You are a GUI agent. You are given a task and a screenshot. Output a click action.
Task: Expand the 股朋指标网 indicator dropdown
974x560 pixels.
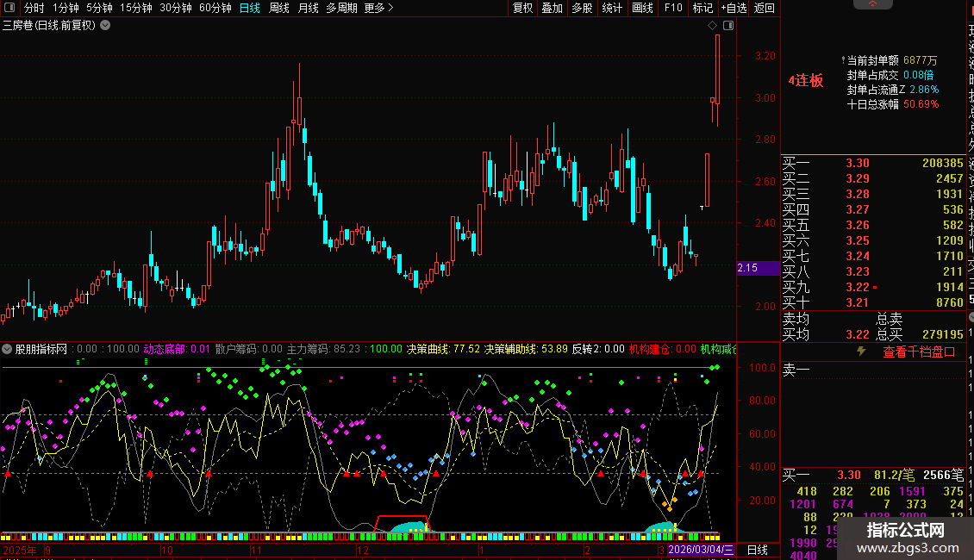tap(8, 349)
